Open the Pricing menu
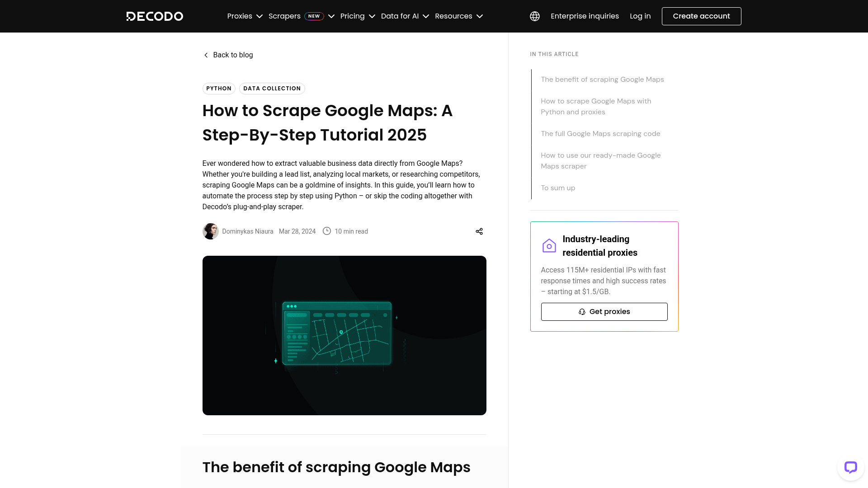Image resolution: width=868 pixels, height=488 pixels. pos(353,16)
